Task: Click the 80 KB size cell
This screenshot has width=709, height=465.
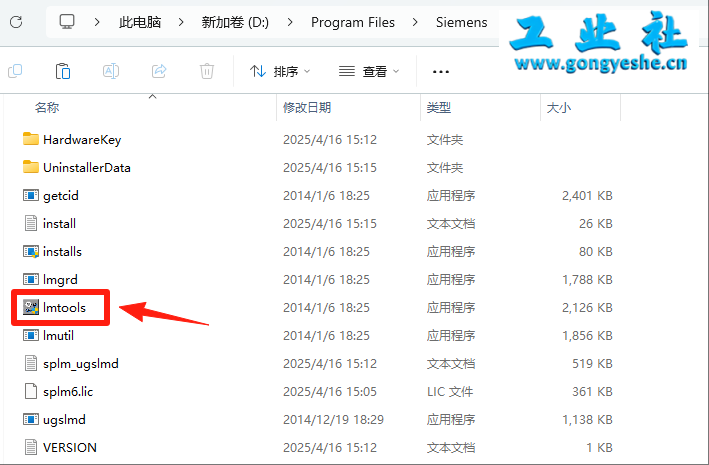Action: (x=596, y=251)
